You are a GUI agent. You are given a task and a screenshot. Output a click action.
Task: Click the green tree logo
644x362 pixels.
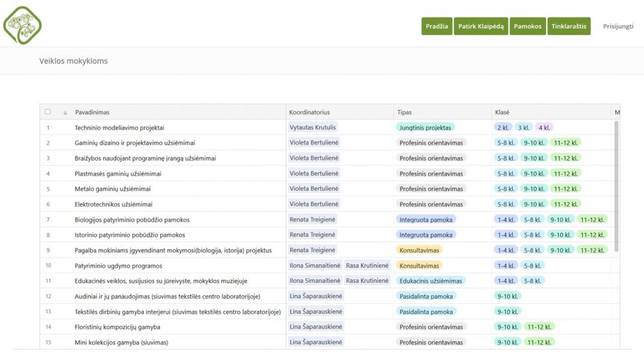click(22, 25)
